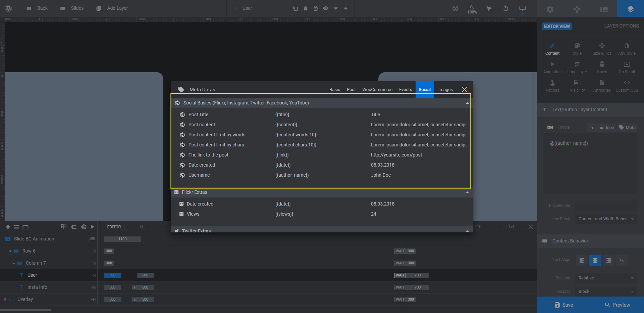Viewport: 644px width, 313px height.
Task: Delete layer with the trash icon
Action: coord(306,8)
